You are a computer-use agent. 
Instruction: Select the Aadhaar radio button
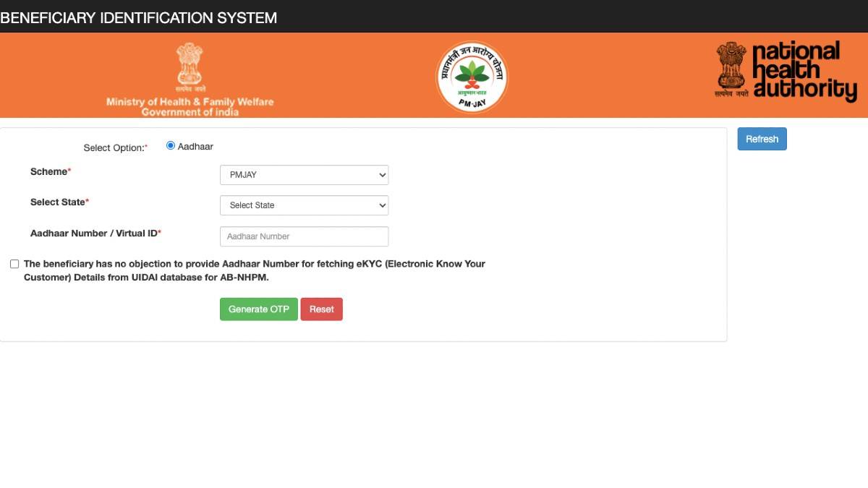coord(171,145)
